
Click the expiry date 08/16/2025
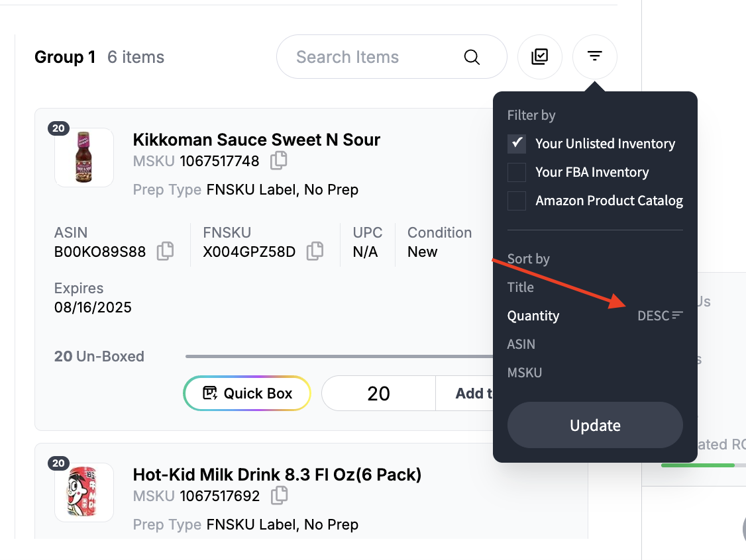pos(93,307)
